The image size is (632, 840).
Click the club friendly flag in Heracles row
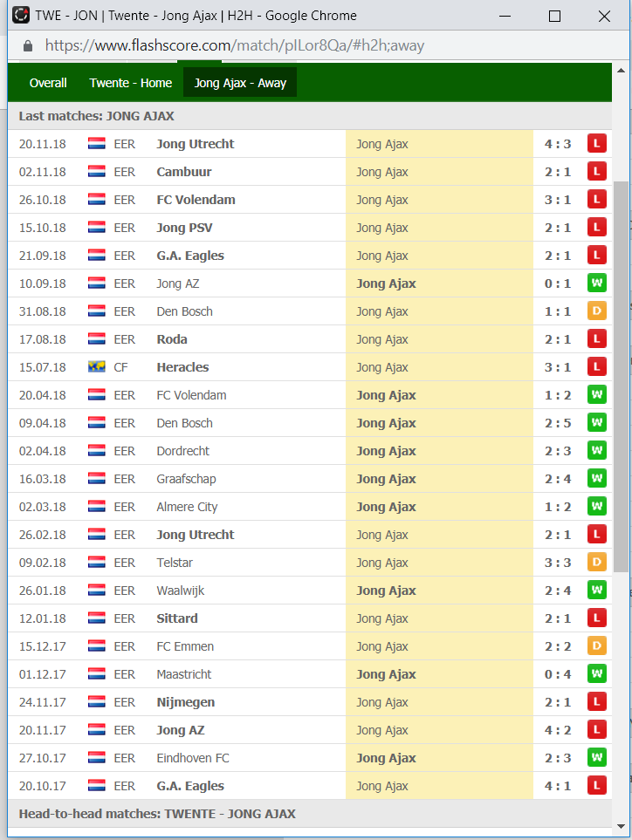coord(97,367)
